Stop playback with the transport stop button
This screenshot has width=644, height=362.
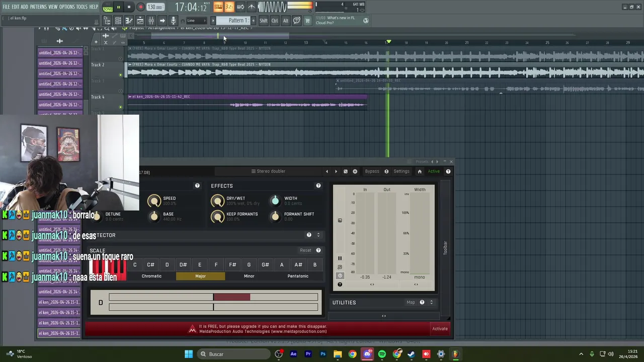129,8
